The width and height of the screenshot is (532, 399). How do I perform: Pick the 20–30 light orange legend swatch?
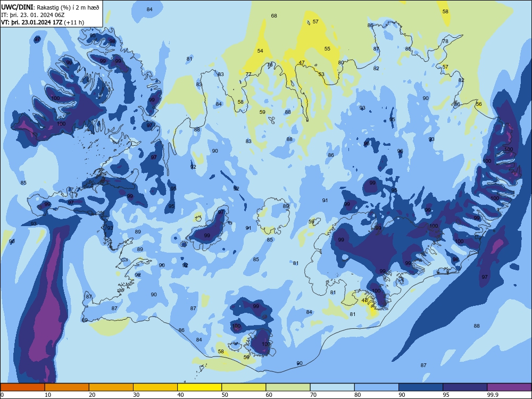click(111, 387)
